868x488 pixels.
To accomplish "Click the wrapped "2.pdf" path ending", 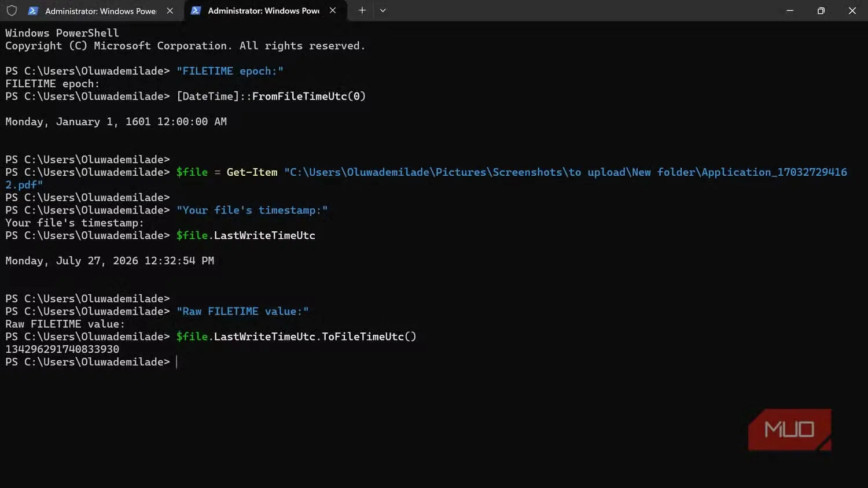I will (24, 185).
